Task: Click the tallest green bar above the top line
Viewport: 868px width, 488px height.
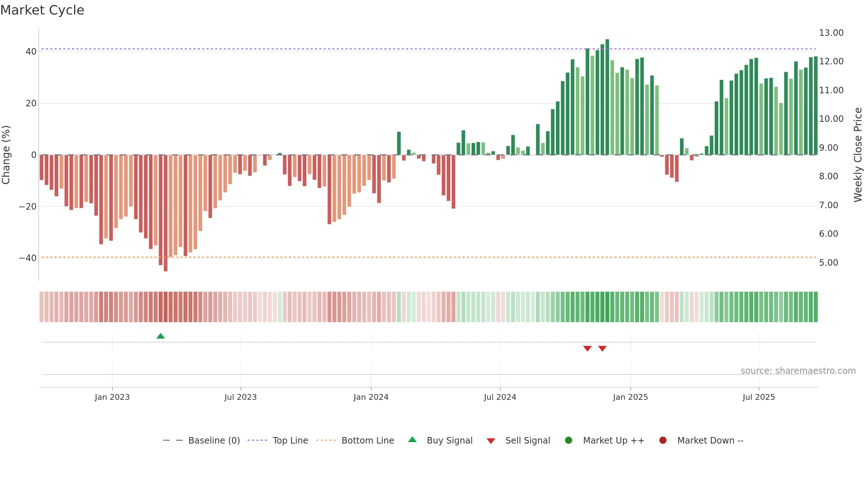Action: (607, 97)
